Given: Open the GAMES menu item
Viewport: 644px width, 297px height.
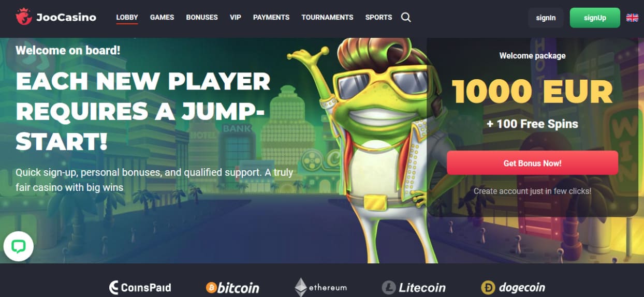Looking at the screenshot, I should [x=162, y=17].
